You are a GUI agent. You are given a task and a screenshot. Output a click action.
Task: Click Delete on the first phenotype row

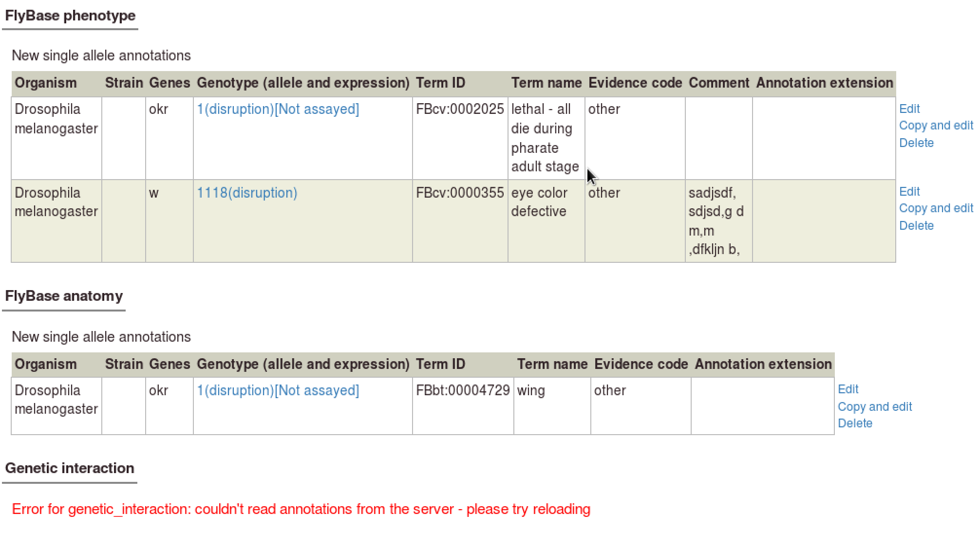(x=917, y=143)
